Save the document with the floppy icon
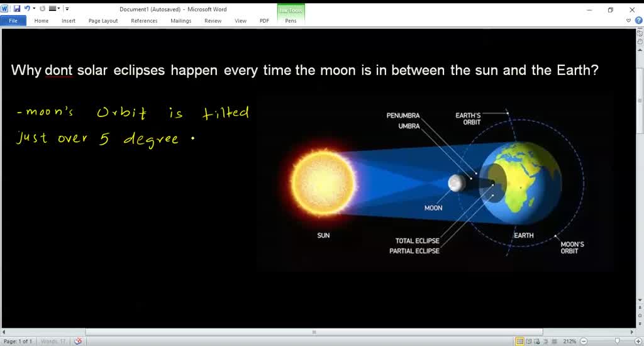This screenshot has width=644, height=346. [x=17, y=8]
